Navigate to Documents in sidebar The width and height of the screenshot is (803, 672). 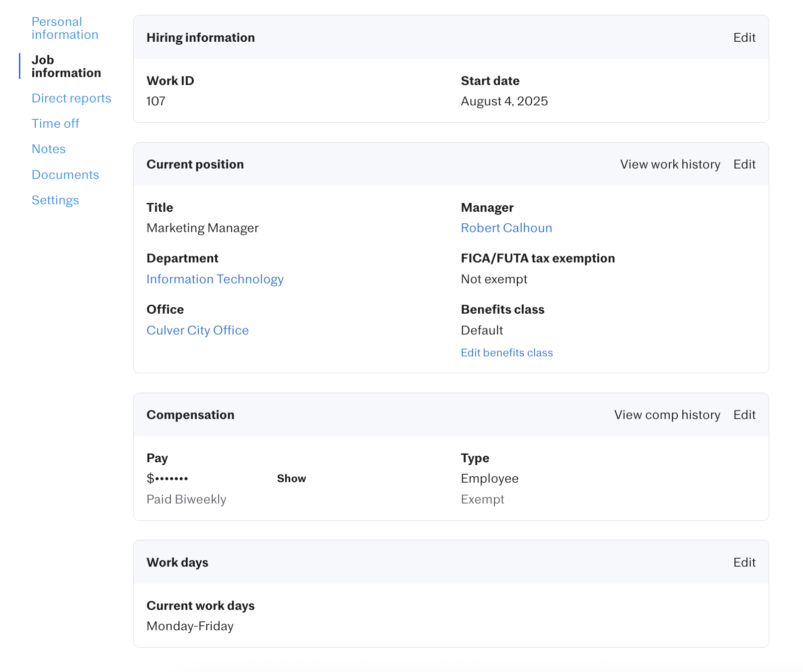point(65,175)
